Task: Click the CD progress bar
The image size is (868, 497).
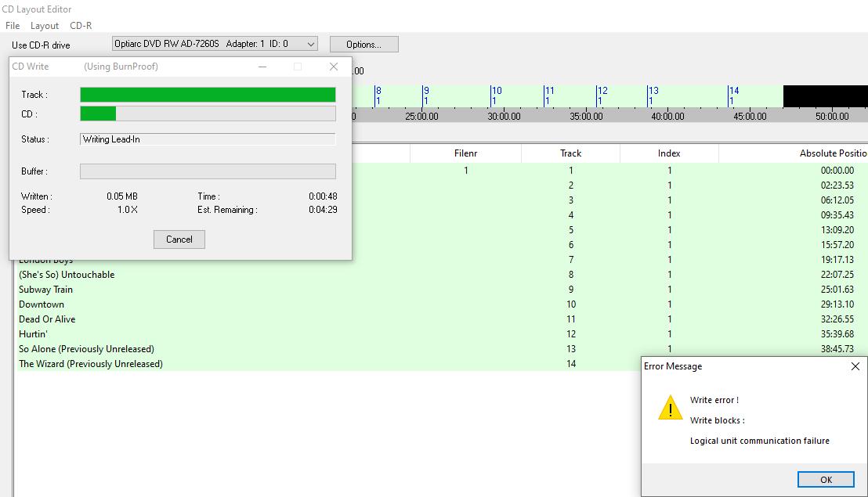Action: click(x=208, y=114)
